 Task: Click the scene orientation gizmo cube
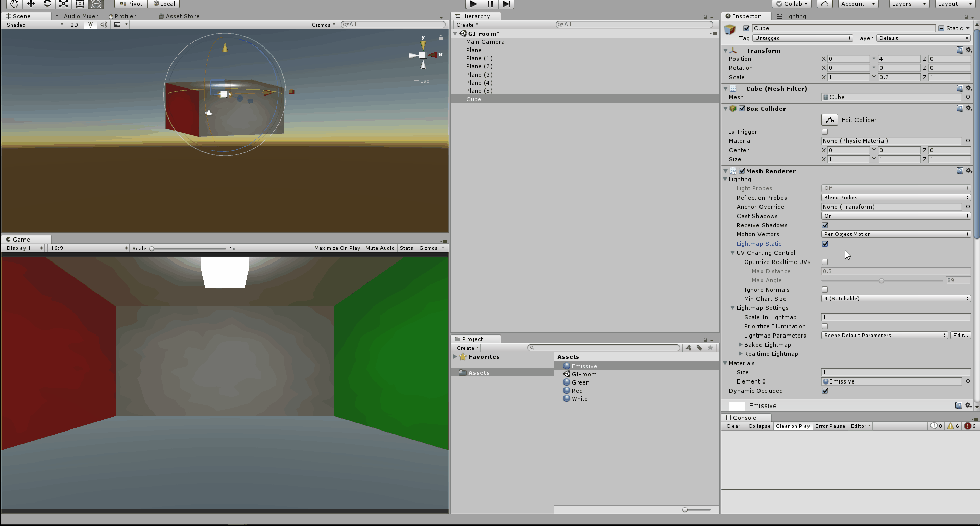[x=422, y=55]
